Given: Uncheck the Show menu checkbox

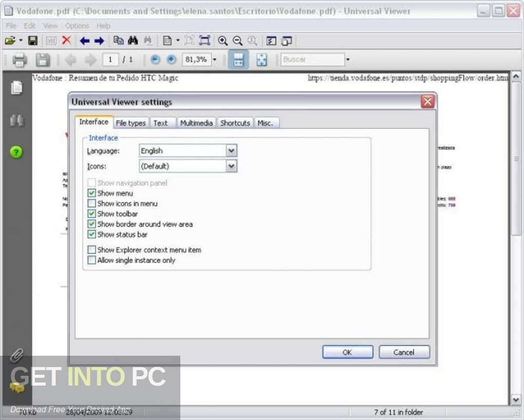Looking at the screenshot, I should click(x=91, y=193).
